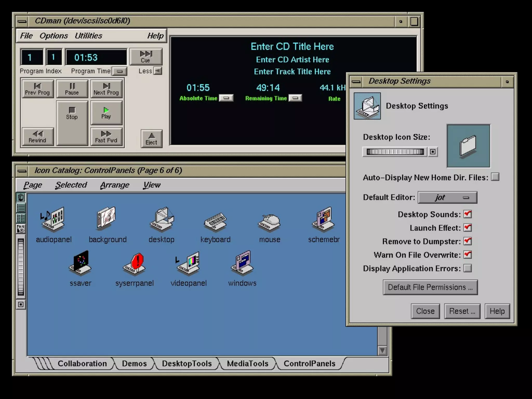
Task: Switch to the DesktopTools tab
Action: coord(187,363)
